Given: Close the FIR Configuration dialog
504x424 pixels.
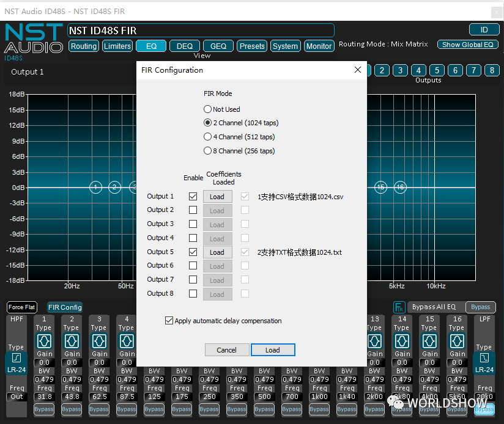Looking at the screenshot, I should point(358,70).
